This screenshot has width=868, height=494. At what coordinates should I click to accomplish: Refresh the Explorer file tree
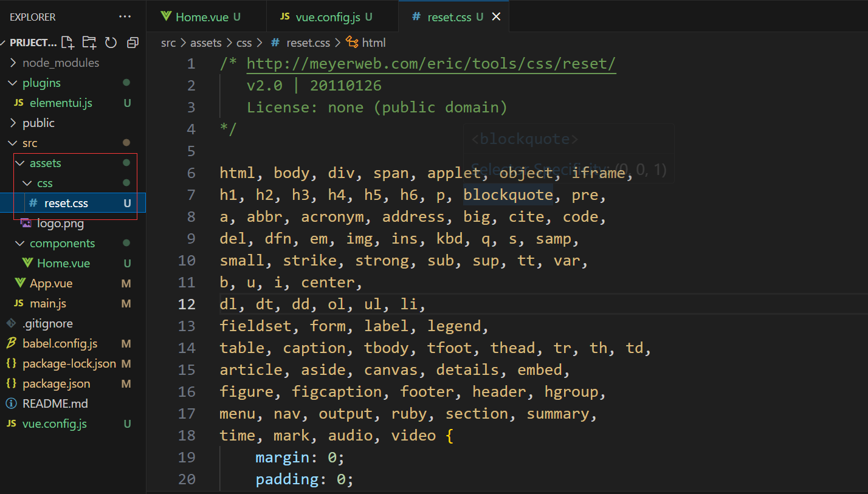[x=111, y=43]
